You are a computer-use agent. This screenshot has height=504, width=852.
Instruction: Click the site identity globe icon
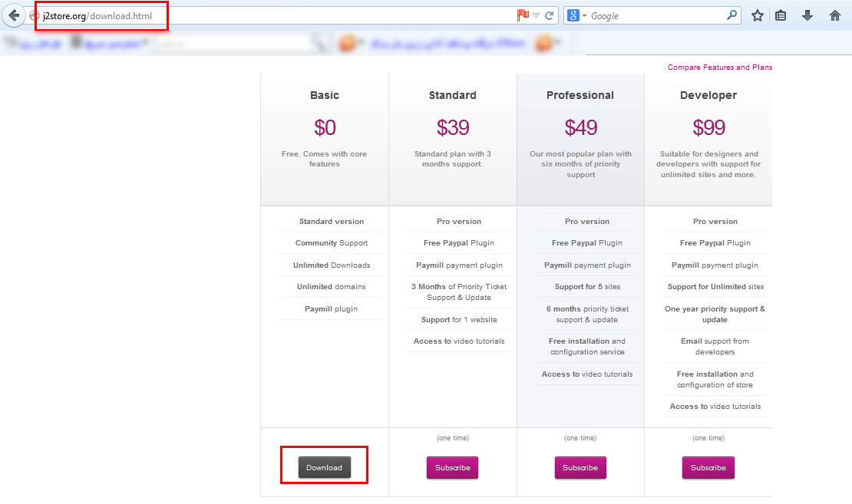tap(35, 15)
